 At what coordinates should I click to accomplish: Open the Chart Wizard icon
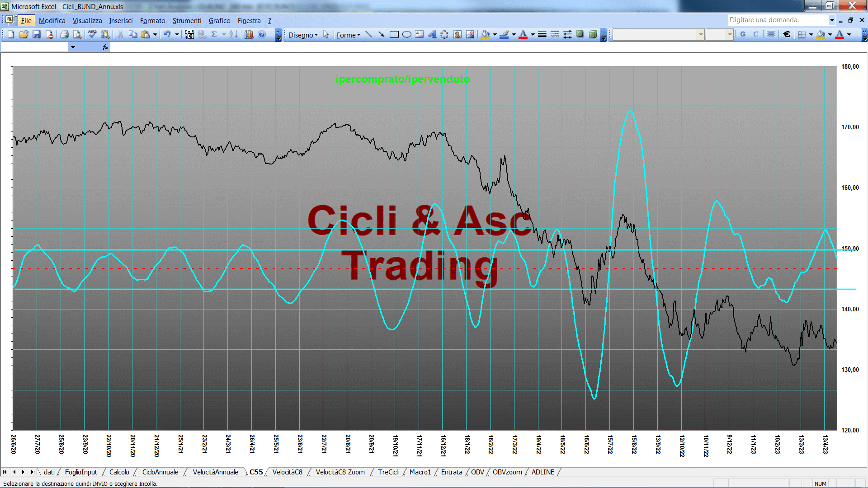tap(249, 34)
